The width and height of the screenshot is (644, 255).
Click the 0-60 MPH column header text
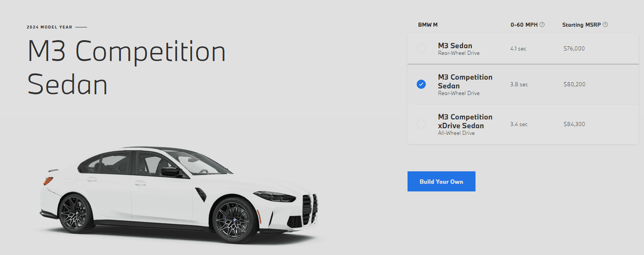point(524,25)
